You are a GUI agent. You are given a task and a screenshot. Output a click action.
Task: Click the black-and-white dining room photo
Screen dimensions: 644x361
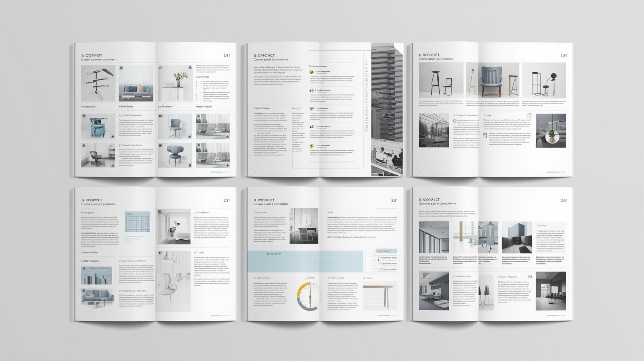tap(303, 226)
